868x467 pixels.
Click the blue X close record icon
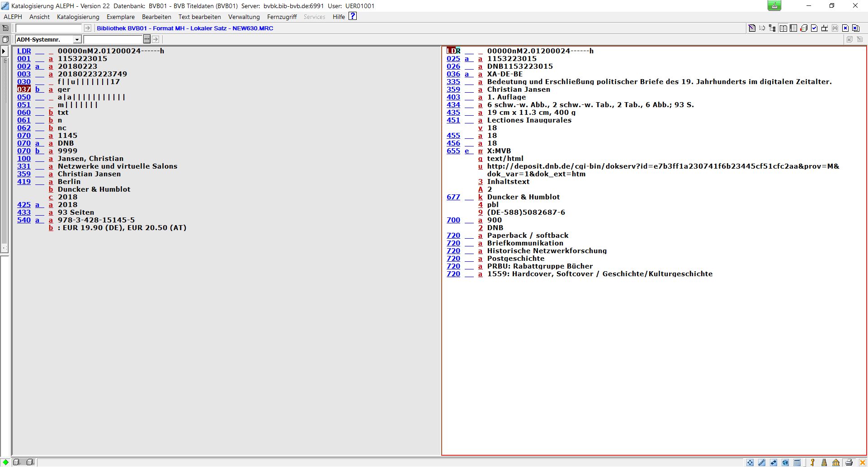[845, 28]
